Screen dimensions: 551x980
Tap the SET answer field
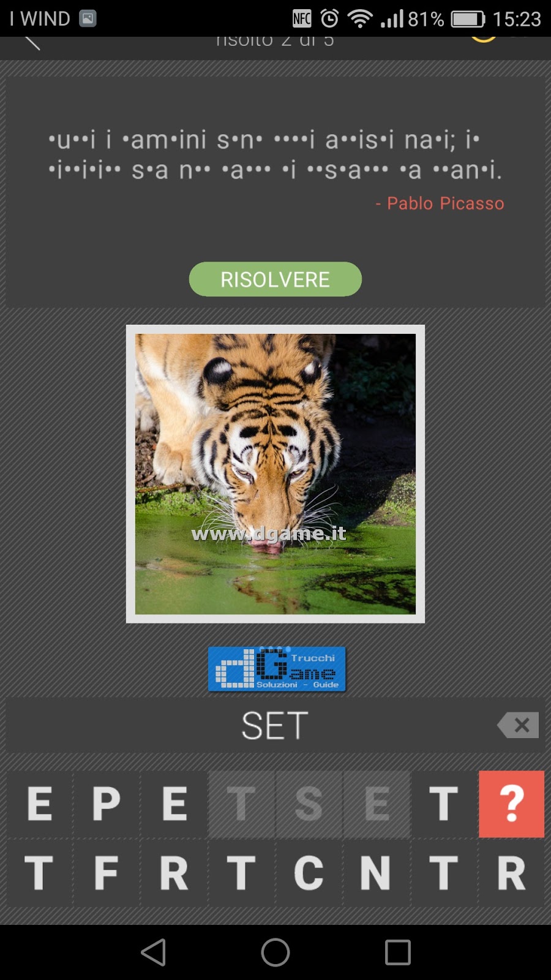click(275, 725)
